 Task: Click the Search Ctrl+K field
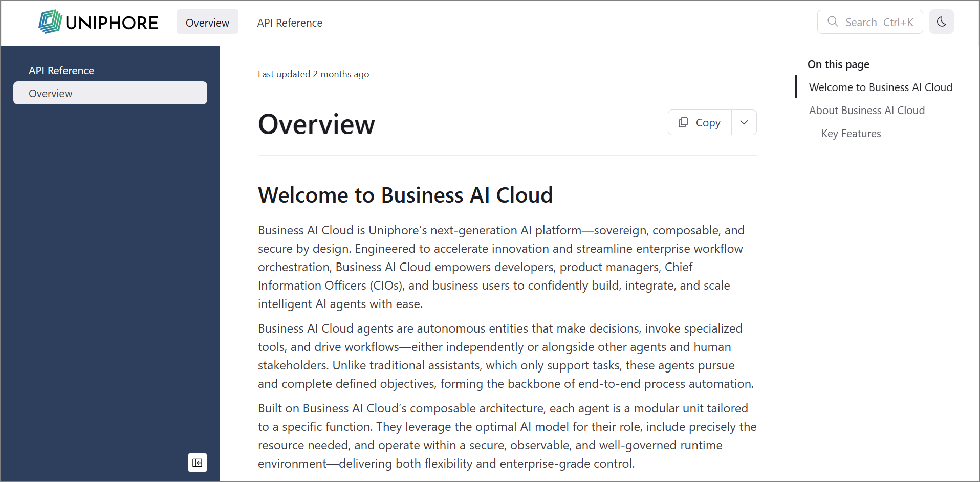click(870, 22)
